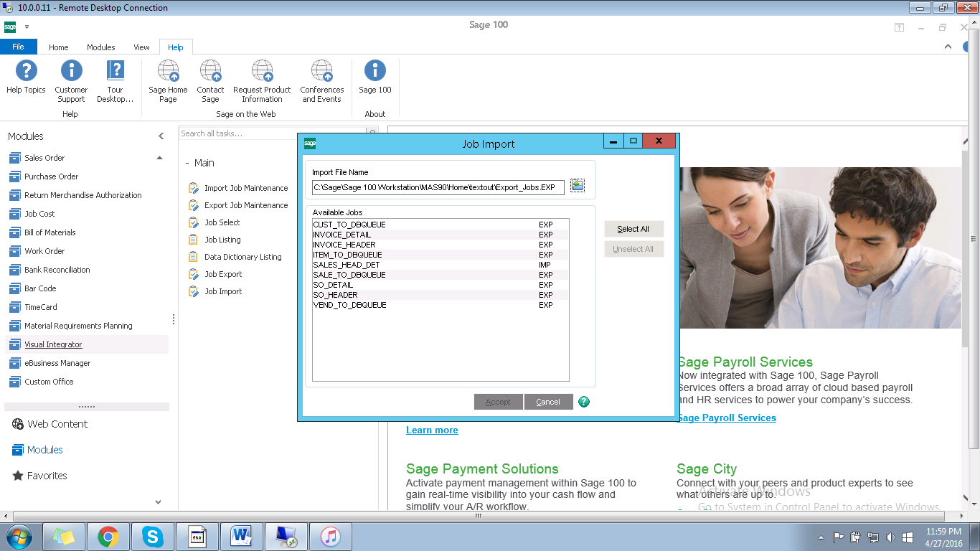Image resolution: width=980 pixels, height=551 pixels.
Task: Open Customer Support from ribbon
Action: tap(71, 71)
